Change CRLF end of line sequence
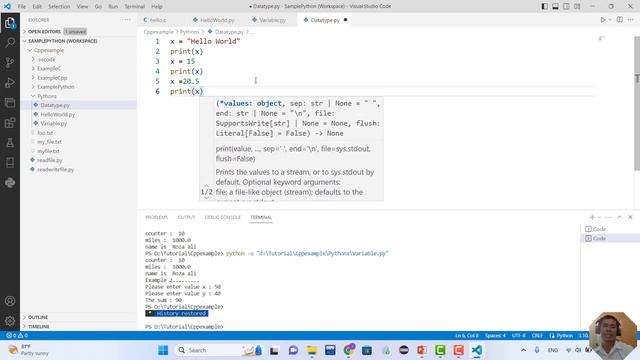Image resolution: width=640 pixels, height=360 pixels. coord(537,336)
